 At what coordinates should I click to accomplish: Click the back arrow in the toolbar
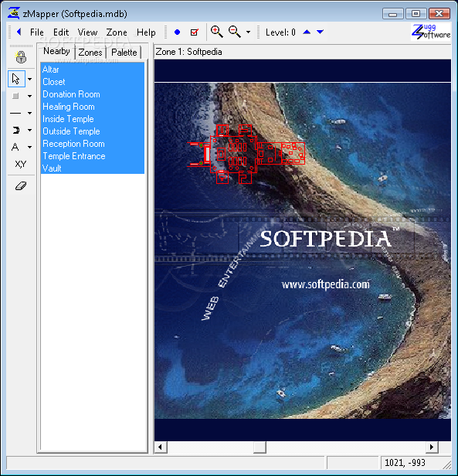click(x=19, y=32)
